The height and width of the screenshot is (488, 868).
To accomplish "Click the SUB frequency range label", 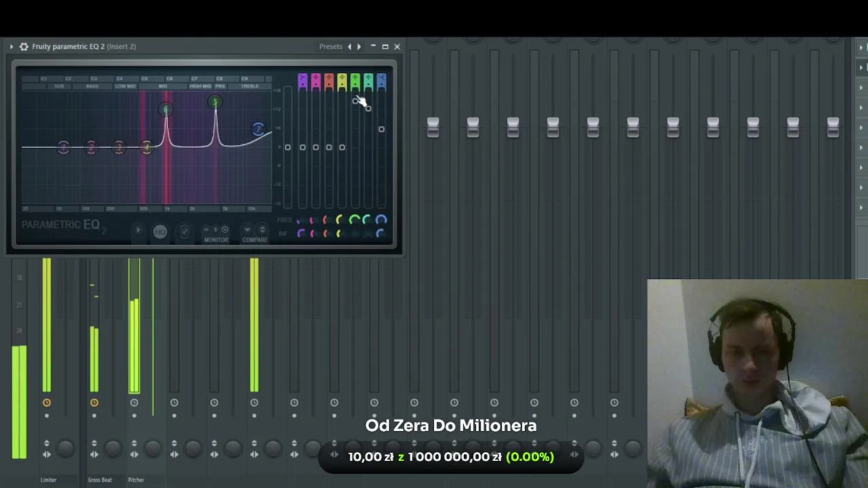I will coord(59,86).
